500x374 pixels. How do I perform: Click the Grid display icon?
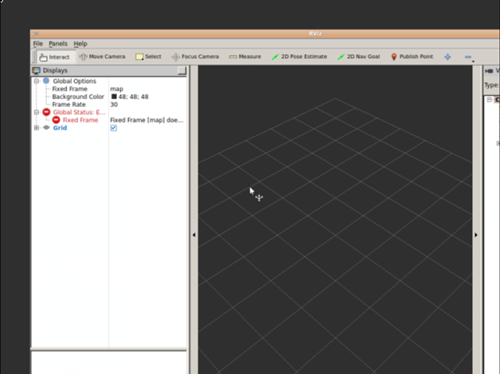(46, 128)
